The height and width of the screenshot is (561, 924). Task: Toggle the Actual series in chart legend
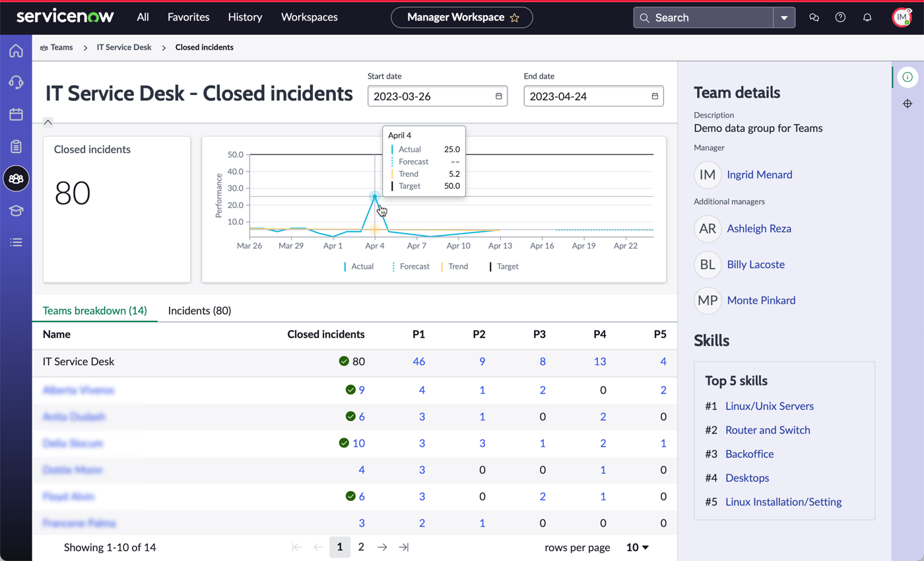[359, 267]
